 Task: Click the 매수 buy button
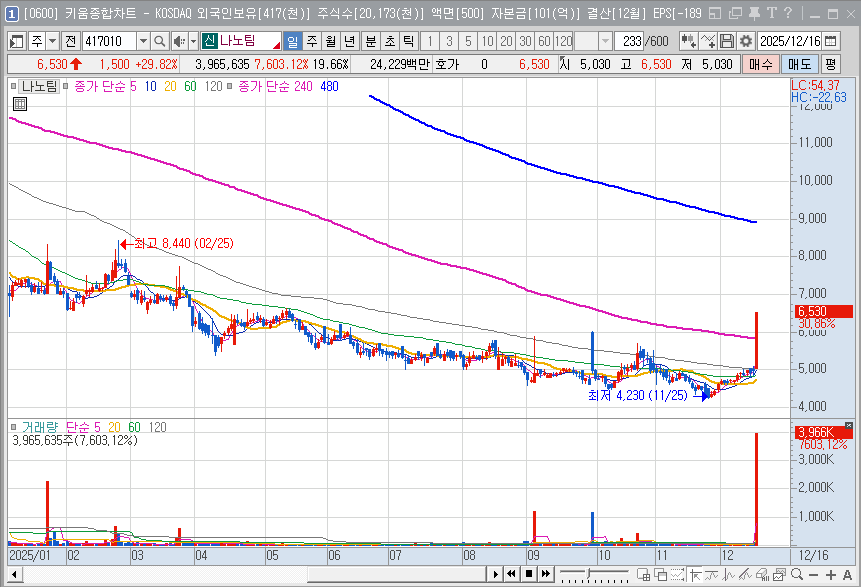coord(761,64)
